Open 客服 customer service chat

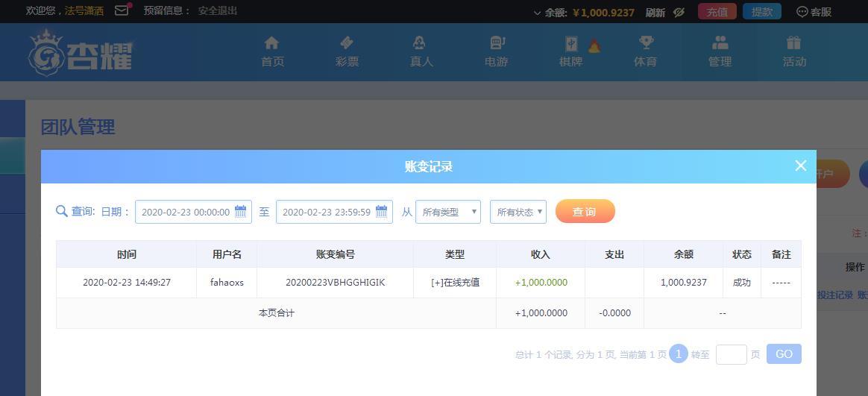814,12
